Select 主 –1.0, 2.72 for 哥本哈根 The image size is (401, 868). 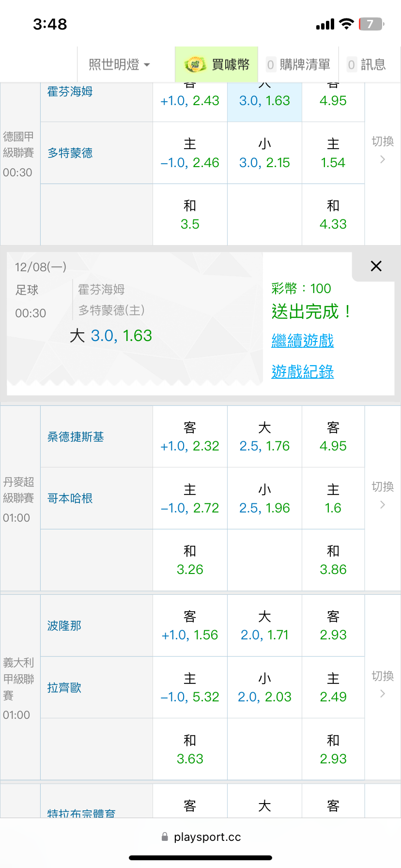(190, 498)
